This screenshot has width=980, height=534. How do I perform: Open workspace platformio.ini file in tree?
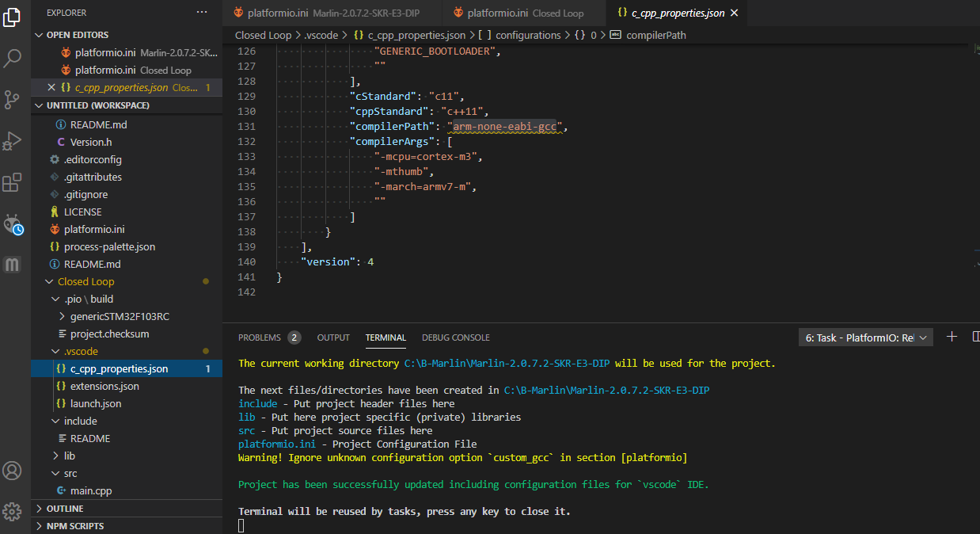pyautogui.click(x=127, y=229)
